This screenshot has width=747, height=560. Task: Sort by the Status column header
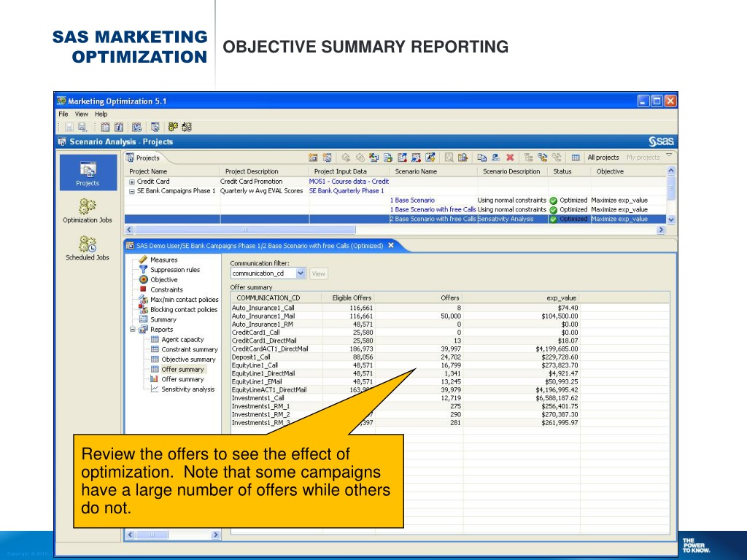pyautogui.click(x=562, y=171)
